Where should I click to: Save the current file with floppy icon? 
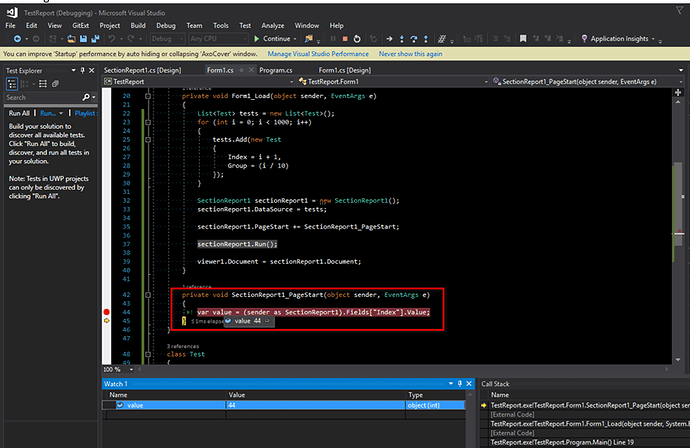point(83,39)
